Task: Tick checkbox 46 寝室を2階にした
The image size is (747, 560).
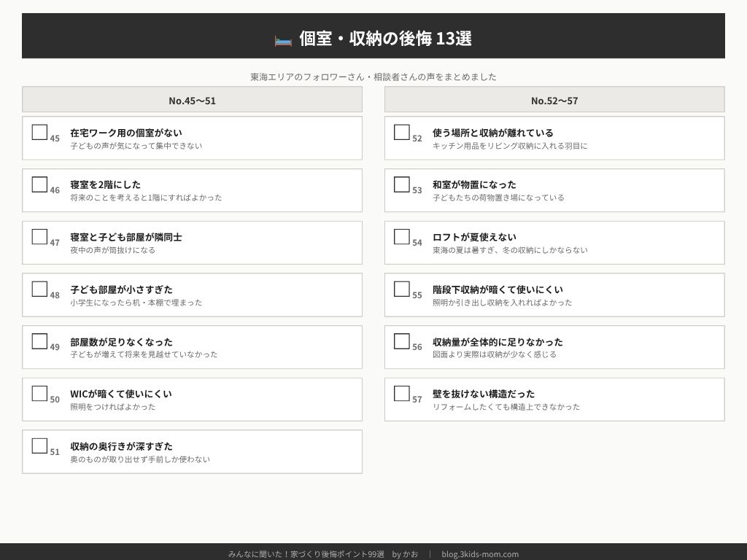Action: (x=39, y=184)
